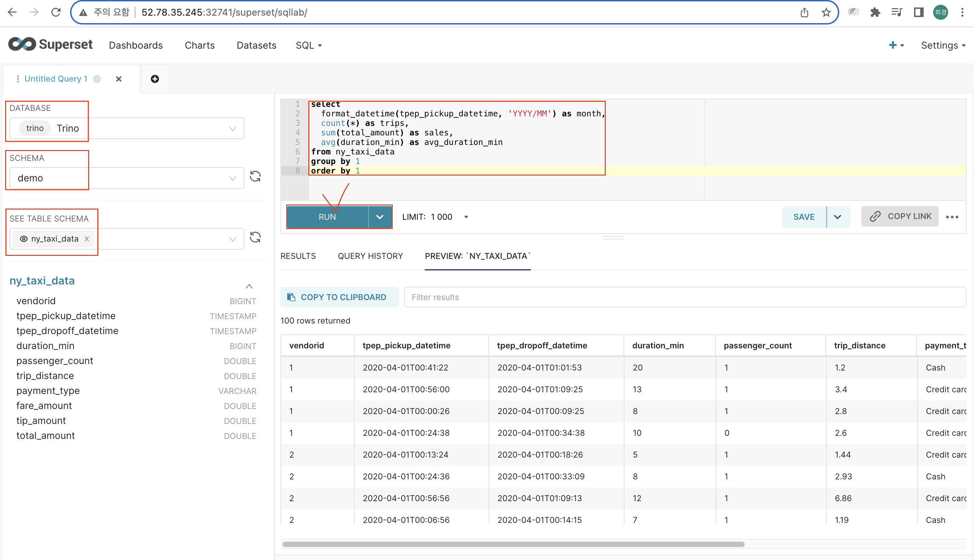The height and width of the screenshot is (560, 974).
Task: Click Copy to Clipboard button
Action: point(339,297)
